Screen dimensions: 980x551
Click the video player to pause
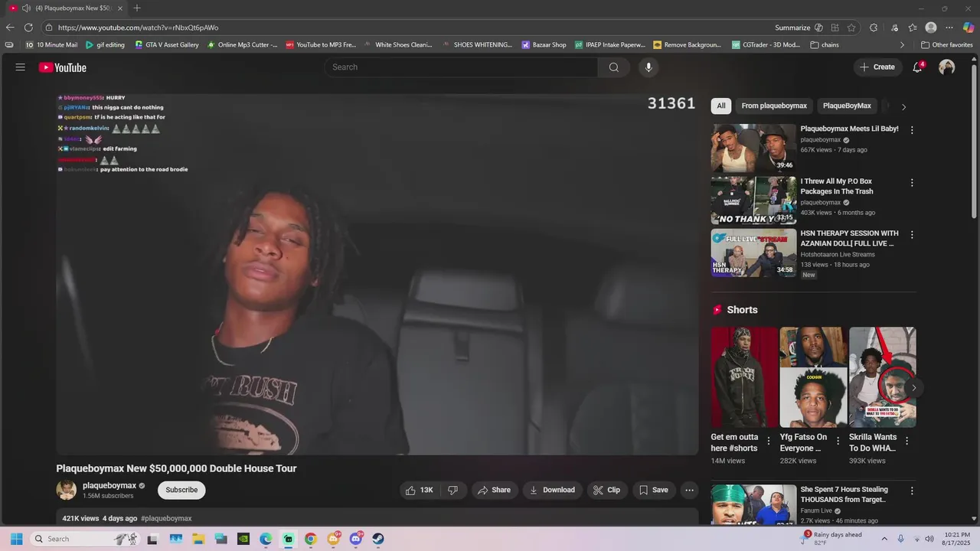[x=377, y=274]
